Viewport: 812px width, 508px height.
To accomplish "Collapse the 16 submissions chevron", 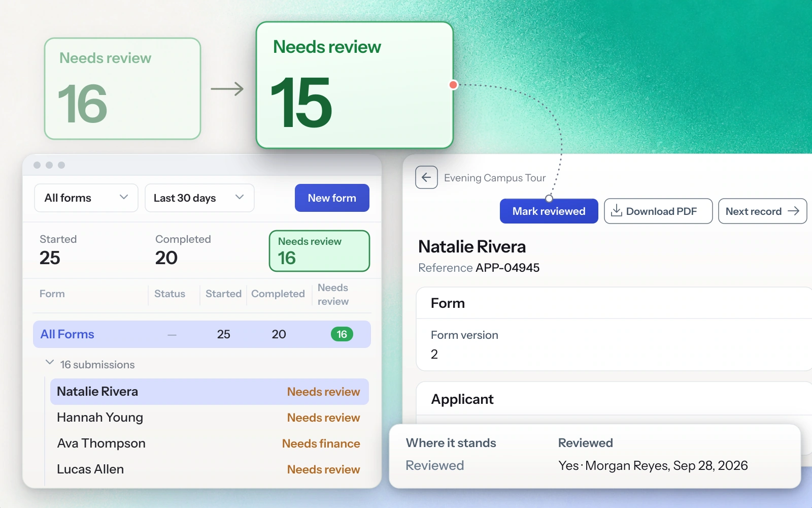I will pos(50,363).
